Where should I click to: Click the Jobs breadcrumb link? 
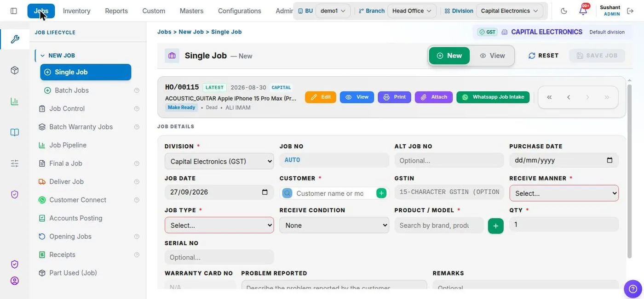pos(164,32)
